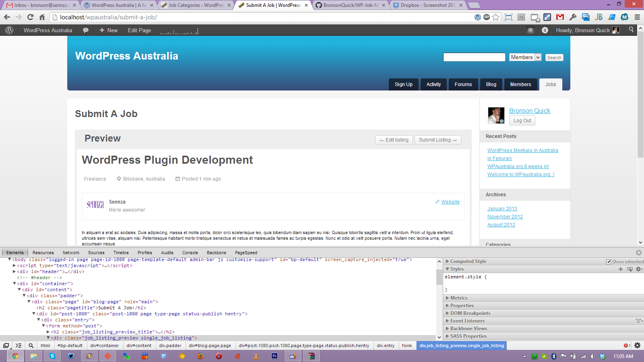The image size is (644, 362).
Task: Click Log Out button
Action: click(x=522, y=121)
